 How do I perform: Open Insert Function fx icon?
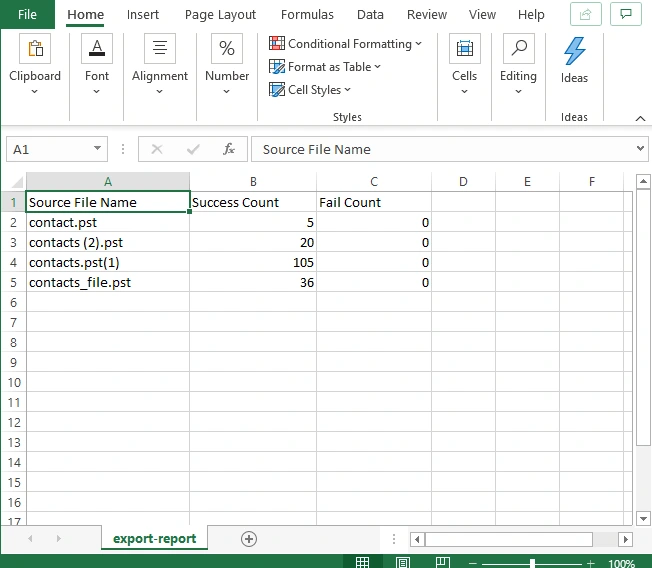pyautogui.click(x=229, y=149)
